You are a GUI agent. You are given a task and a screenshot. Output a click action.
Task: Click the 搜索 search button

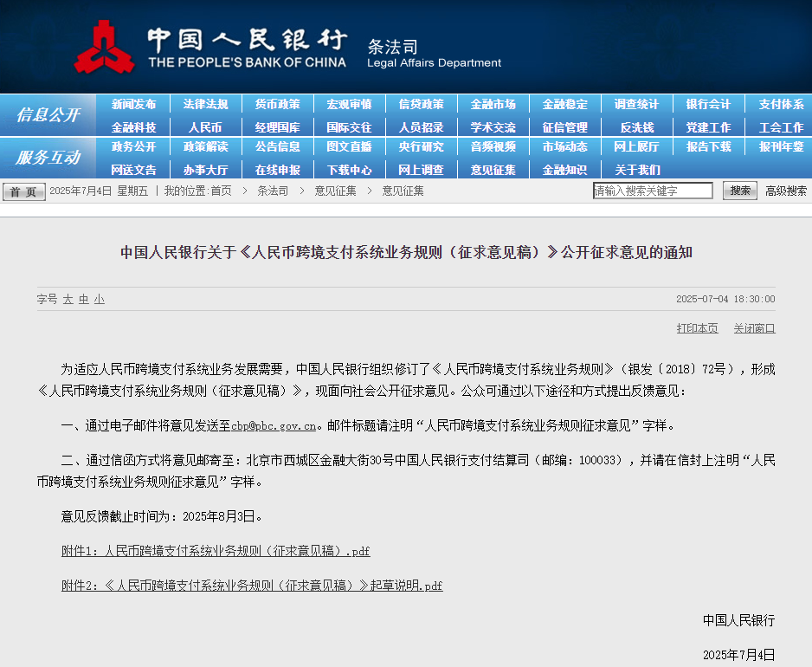click(x=738, y=190)
